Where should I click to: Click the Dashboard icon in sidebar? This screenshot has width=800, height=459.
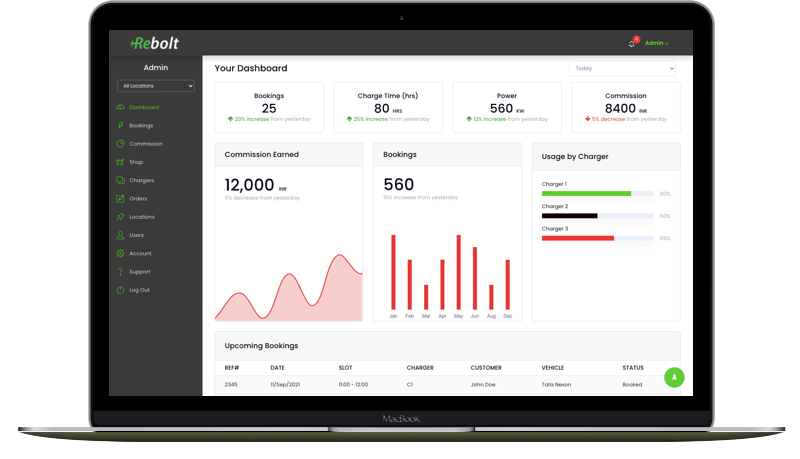[x=120, y=107]
